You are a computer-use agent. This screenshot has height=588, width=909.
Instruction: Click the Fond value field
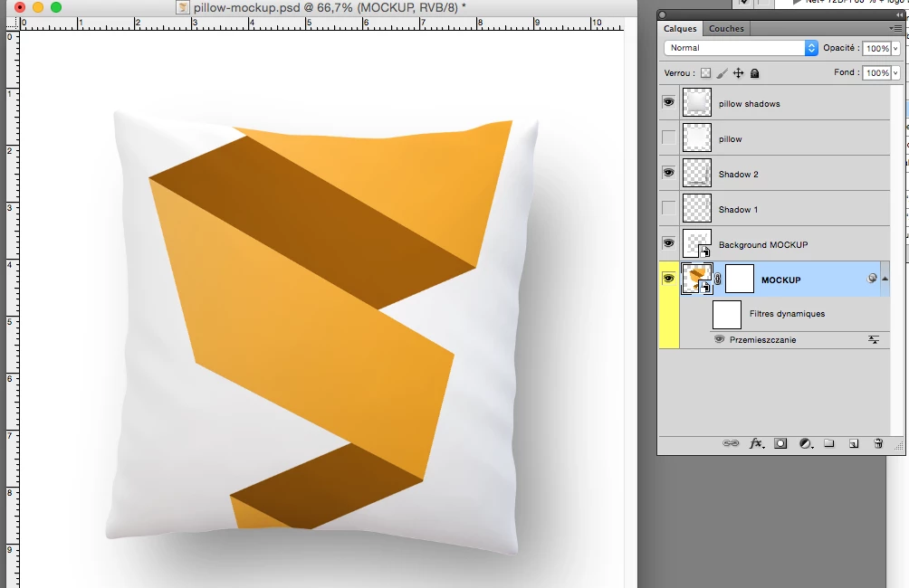(x=877, y=73)
